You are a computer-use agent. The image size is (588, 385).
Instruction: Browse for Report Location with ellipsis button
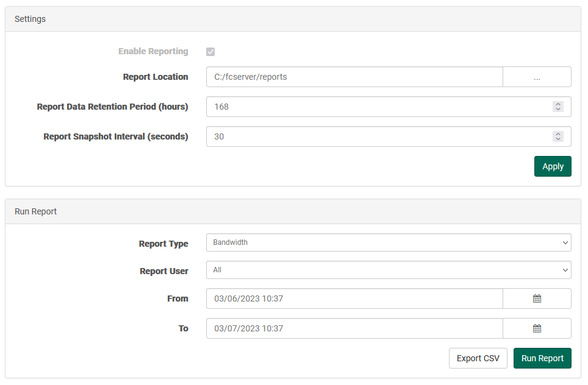point(537,77)
